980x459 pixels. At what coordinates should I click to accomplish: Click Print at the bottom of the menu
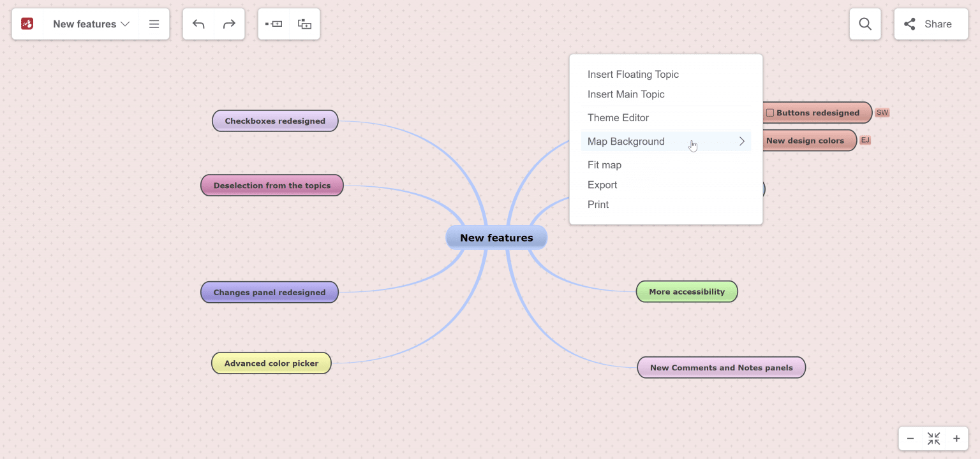598,204
